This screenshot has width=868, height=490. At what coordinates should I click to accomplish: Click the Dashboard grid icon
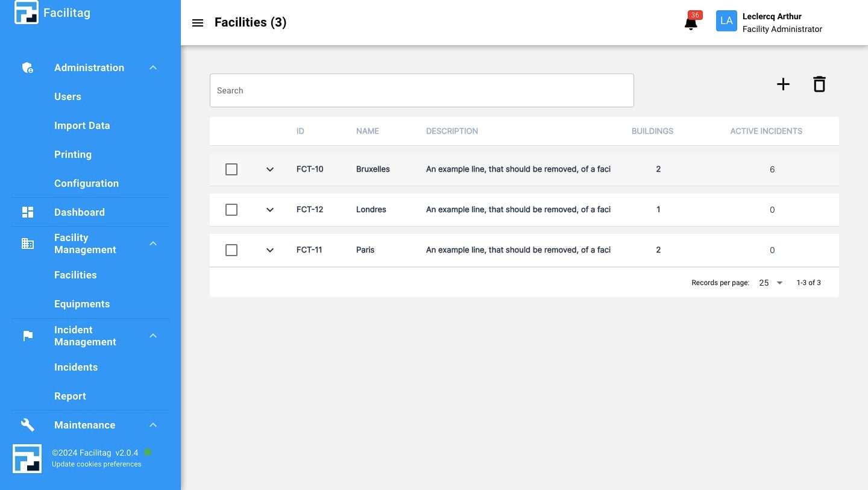click(x=28, y=212)
